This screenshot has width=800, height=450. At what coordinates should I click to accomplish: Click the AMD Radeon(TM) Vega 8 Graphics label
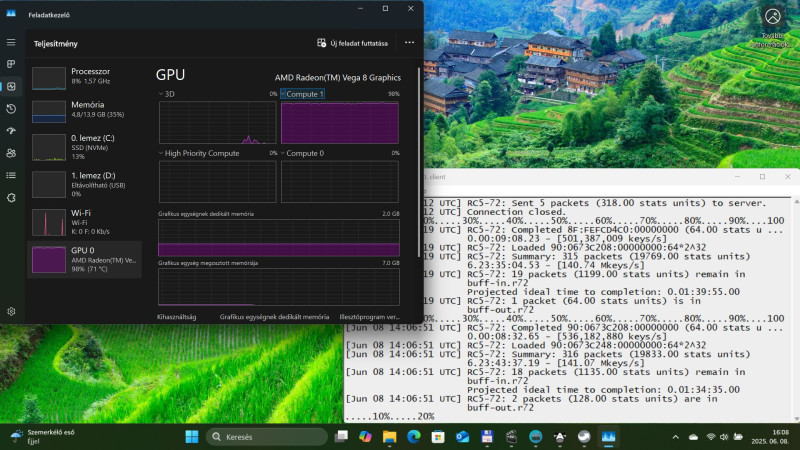pos(338,78)
